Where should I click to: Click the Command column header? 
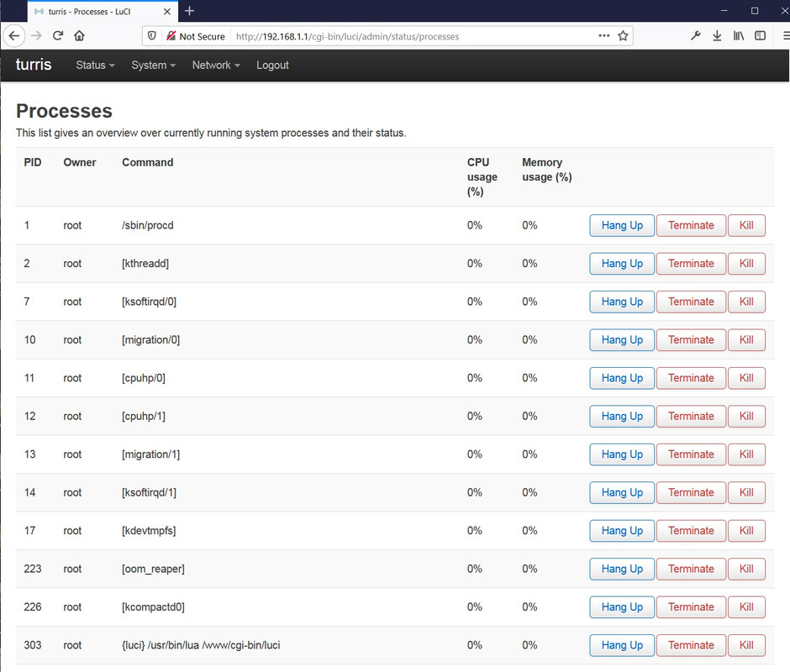tap(148, 162)
